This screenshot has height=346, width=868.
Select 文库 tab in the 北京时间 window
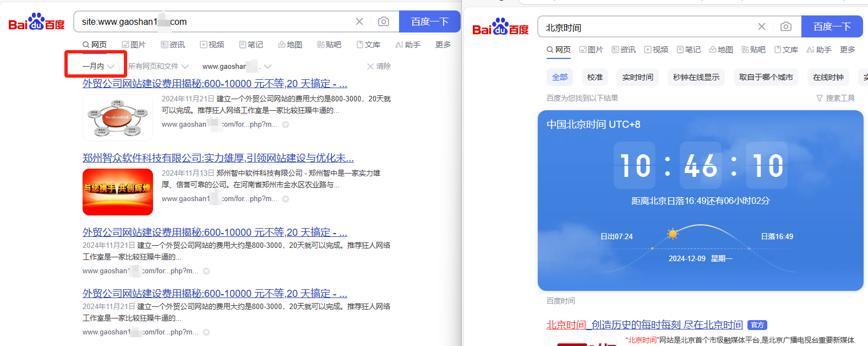(x=786, y=50)
